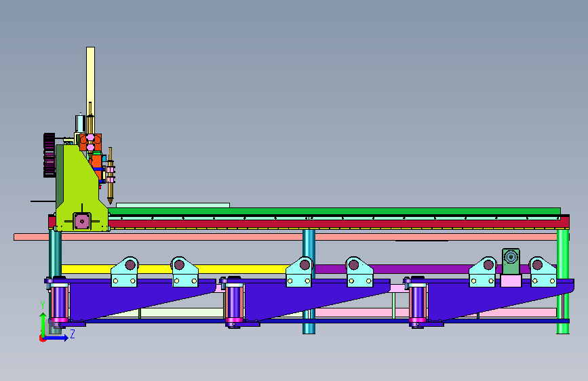Screen dimensions: 588x381
Task: Click the blue Z axis arrow of triad
Action: (56, 338)
